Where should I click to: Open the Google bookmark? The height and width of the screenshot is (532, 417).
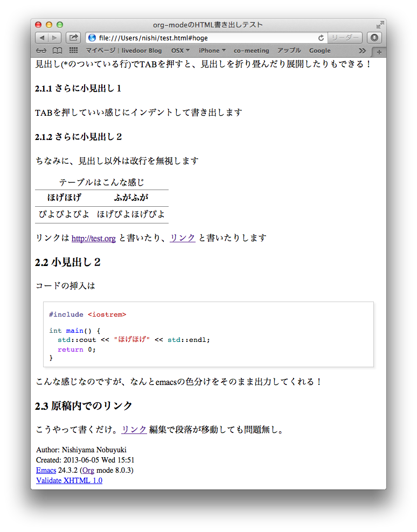tap(319, 51)
